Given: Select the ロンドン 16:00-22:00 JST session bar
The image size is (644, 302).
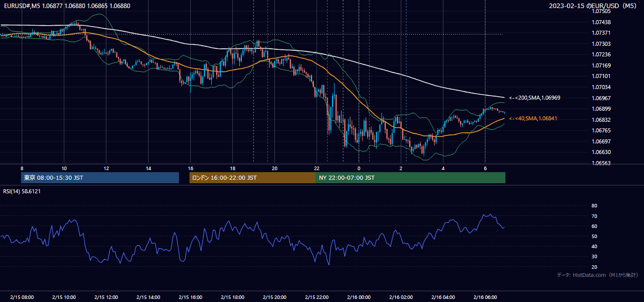Looking at the screenshot, I should pyautogui.click(x=252, y=178).
